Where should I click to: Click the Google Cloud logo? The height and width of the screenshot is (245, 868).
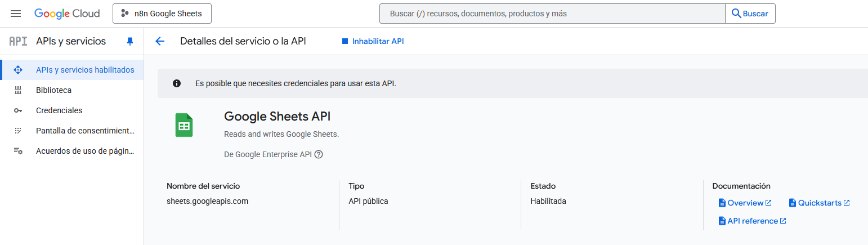tap(67, 14)
